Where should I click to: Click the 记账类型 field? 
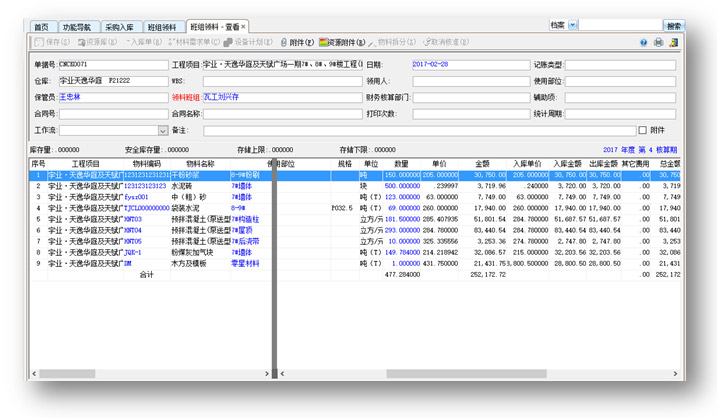coord(621,65)
